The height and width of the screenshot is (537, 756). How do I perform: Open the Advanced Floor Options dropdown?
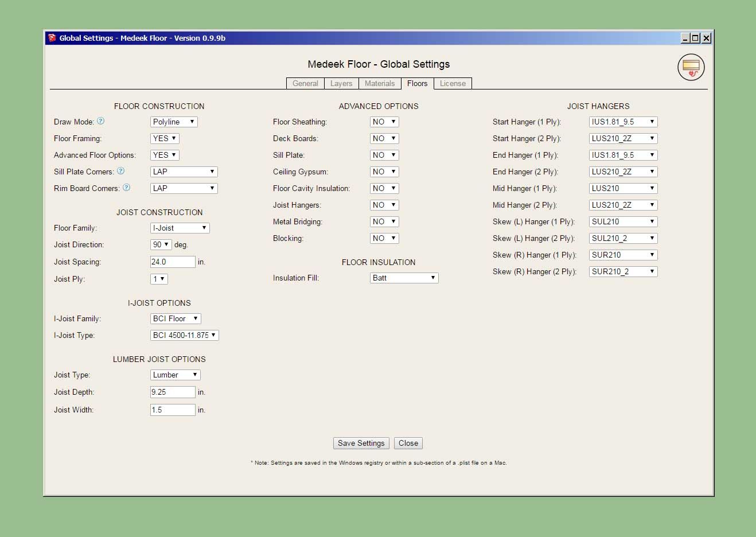click(165, 155)
